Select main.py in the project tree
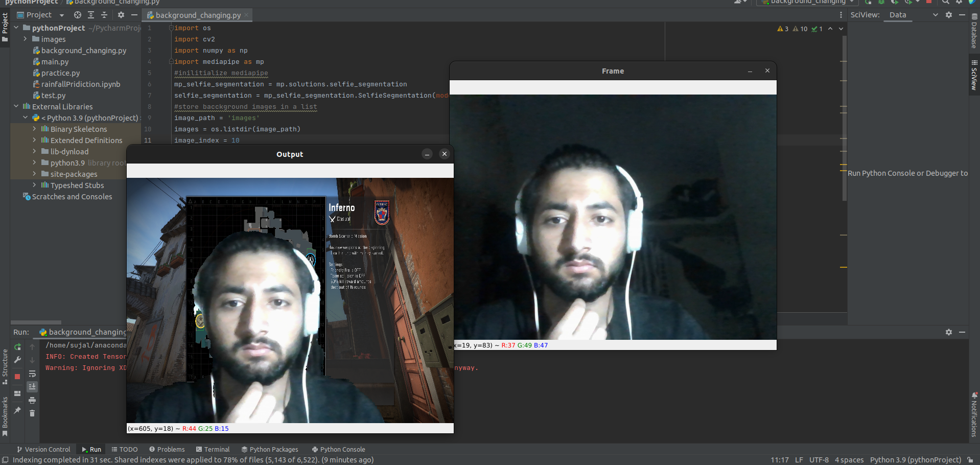The height and width of the screenshot is (465, 980). coord(54,61)
